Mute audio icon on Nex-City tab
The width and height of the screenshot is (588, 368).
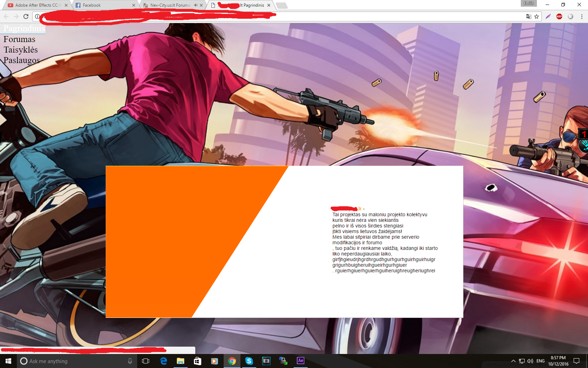point(195,5)
